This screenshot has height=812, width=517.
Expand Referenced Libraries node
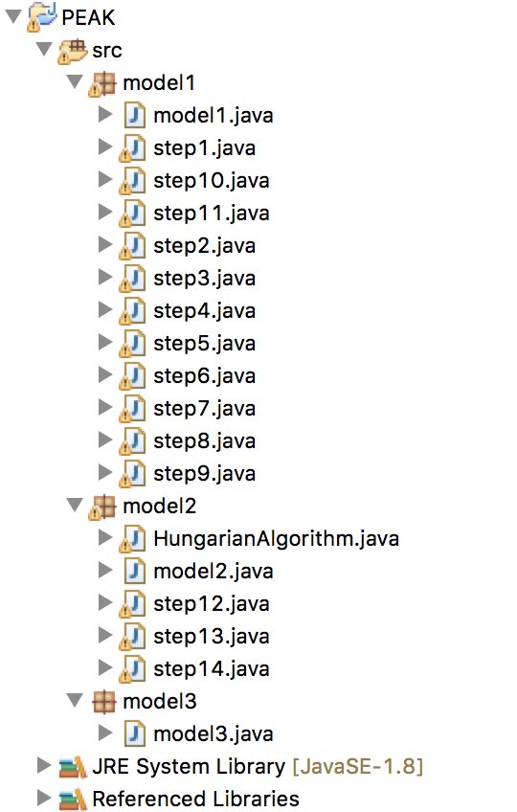pyautogui.click(x=43, y=798)
